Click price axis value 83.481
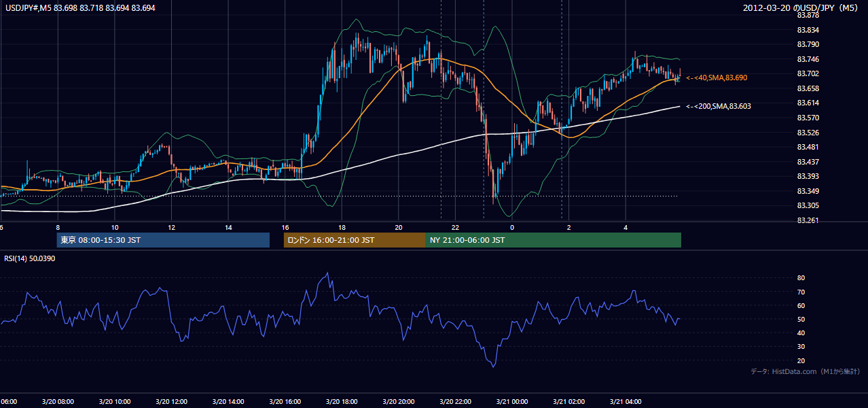This screenshot has height=408, width=868. click(x=808, y=147)
